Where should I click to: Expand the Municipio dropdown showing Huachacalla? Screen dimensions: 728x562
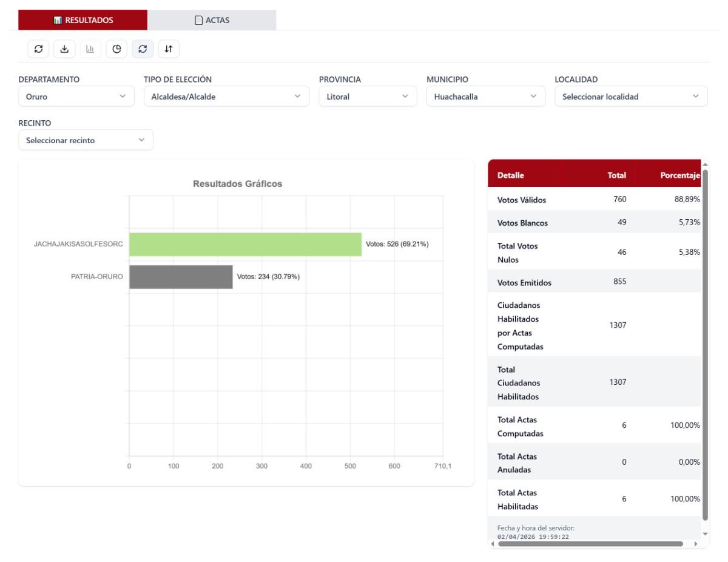click(x=482, y=96)
